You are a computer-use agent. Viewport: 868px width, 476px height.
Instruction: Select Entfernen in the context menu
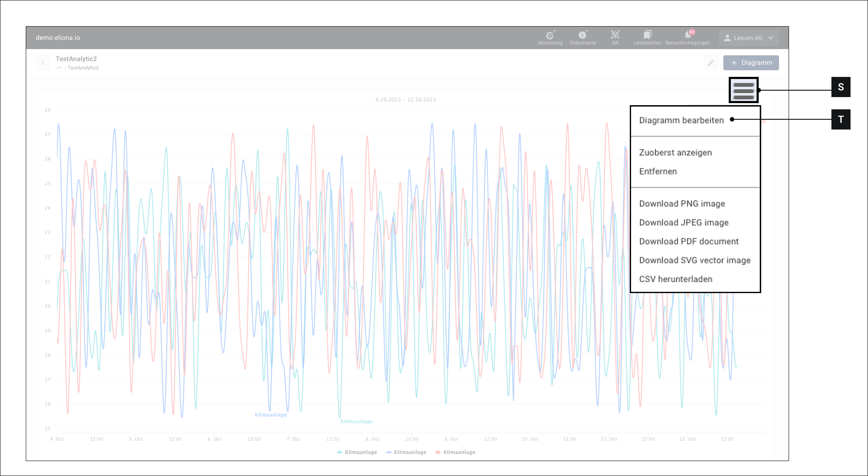pos(658,171)
